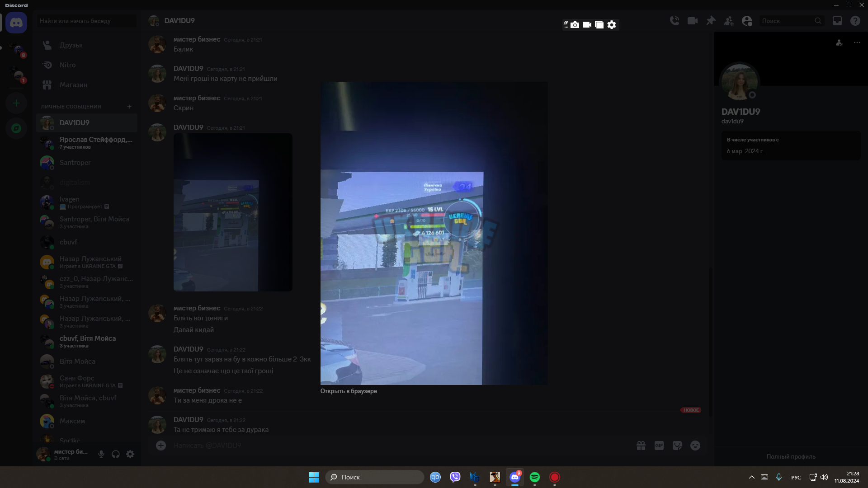The image size is (868, 488).
Task: Click the мистер бизнес user name at bottom left
Action: (71, 452)
